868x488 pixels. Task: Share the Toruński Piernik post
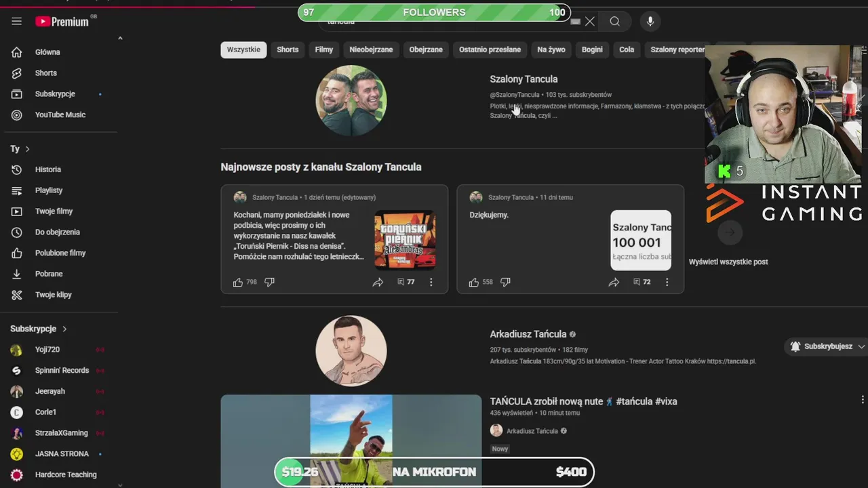tap(378, 282)
